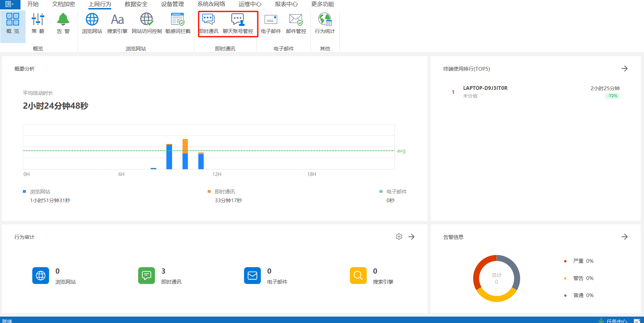Toggle 即时通讯 legend in activity chart
The width and height of the screenshot is (644, 323).
tap(225, 191)
